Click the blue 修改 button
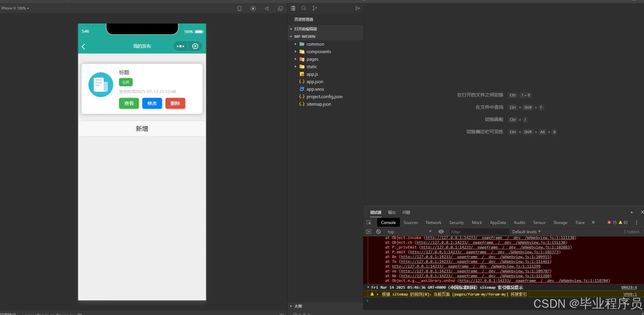 152,103
